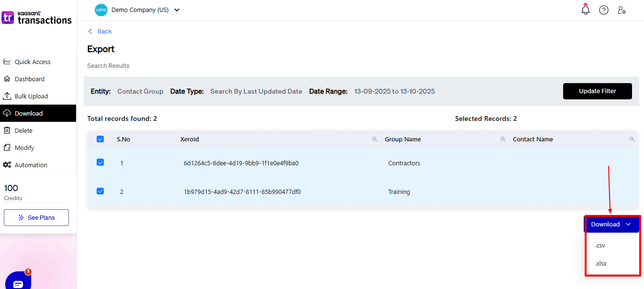Click the Export page heading
Viewport: 644px width, 289px height.
[x=101, y=49]
